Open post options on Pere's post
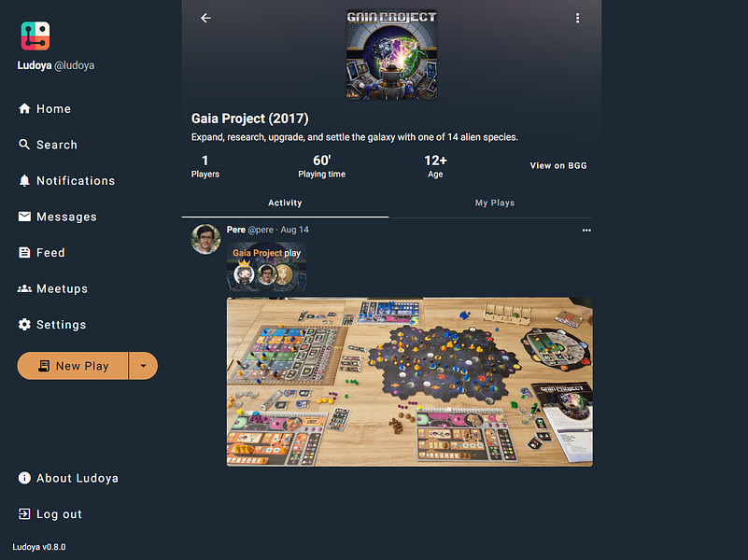The image size is (748, 560). click(586, 231)
